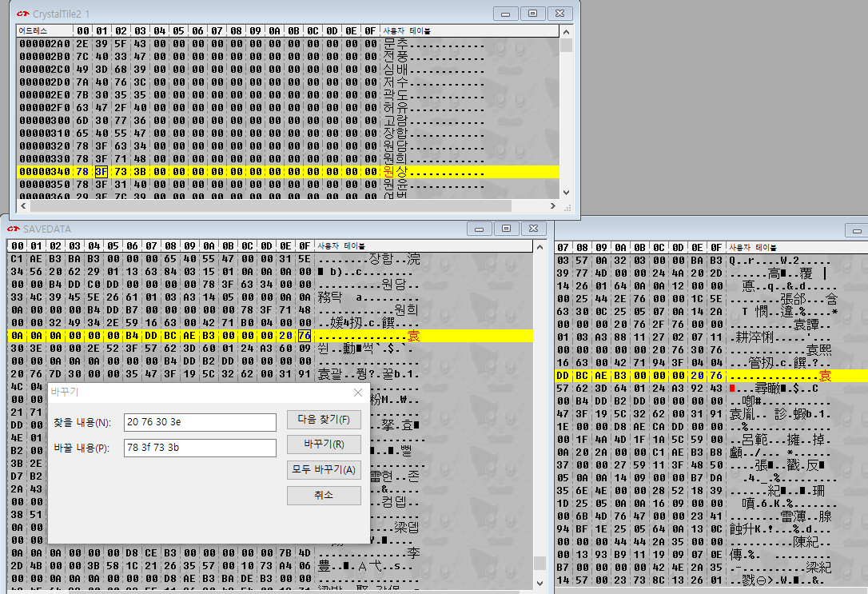The height and width of the screenshot is (594, 868).
Task: Click the 어드레스 column header
Action: (x=45, y=31)
